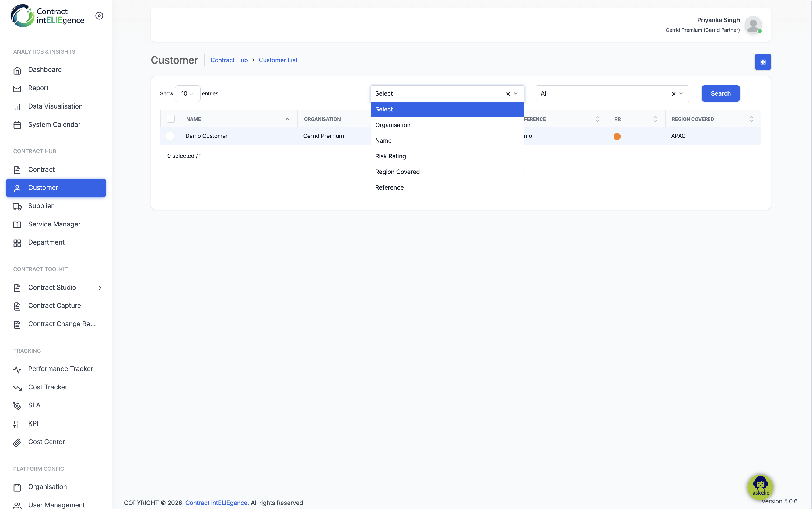Click the Supplier truck icon
812x509 pixels.
point(17,206)
